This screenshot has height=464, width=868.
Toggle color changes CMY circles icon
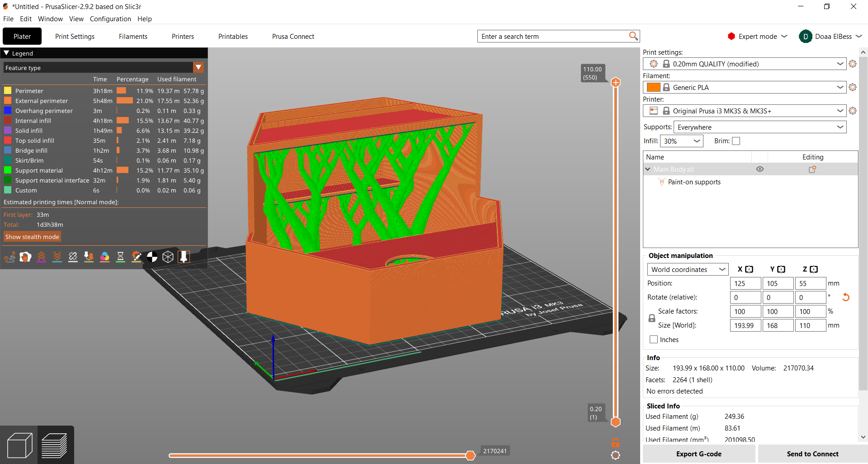pos(104,257)
